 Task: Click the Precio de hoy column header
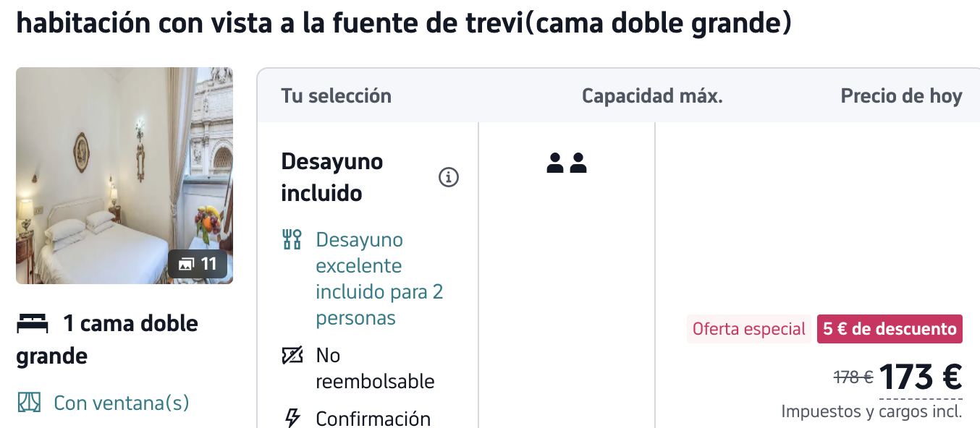pyautogui.click(x=901, y=96)
